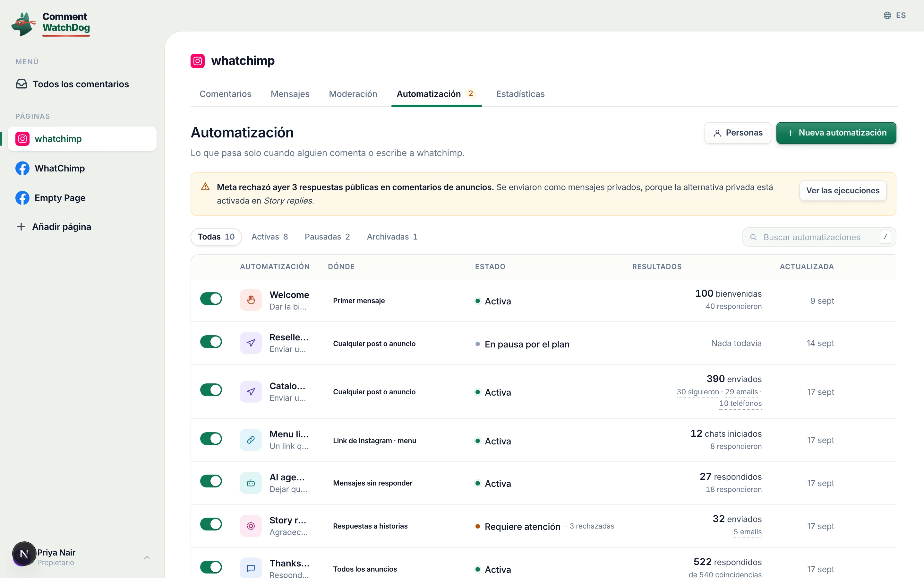The height and width of the screenshot is (578, 924).
Task: Click the Comment WatchDog logo
Action: [x=50, y=24]
